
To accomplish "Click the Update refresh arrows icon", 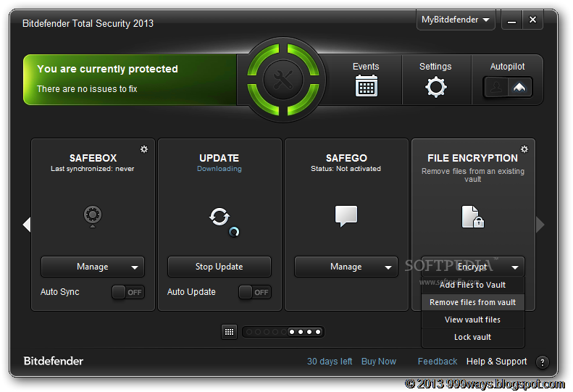I will 219,217.
